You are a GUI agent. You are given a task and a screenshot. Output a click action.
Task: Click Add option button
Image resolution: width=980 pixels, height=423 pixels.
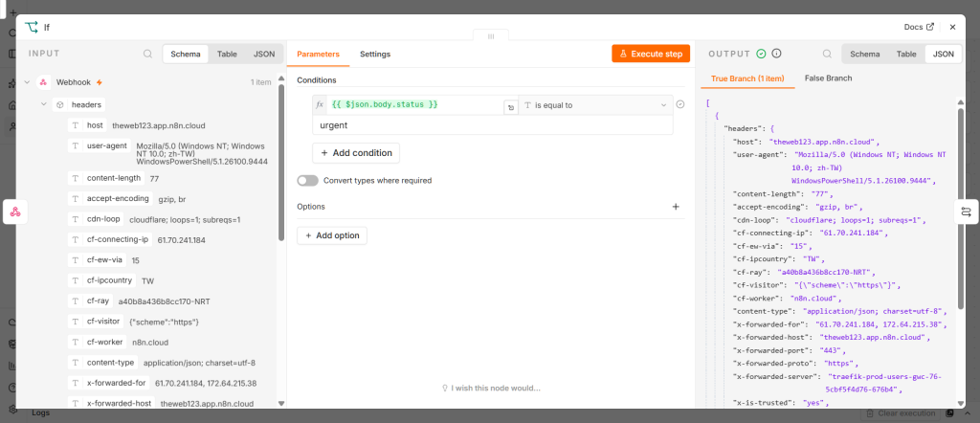point(332,235)
